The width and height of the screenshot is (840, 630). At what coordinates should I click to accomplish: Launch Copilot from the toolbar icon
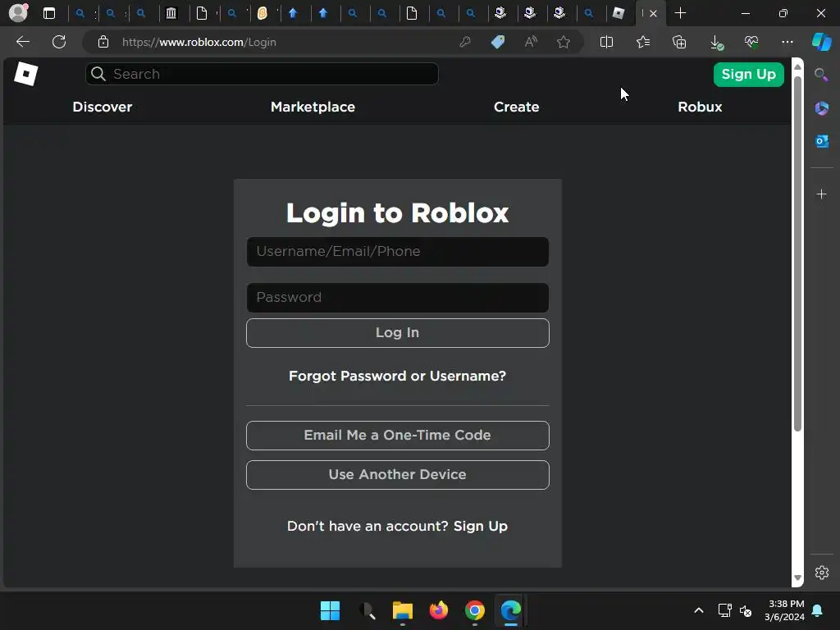pyautogui.click(x=822, y=42)
